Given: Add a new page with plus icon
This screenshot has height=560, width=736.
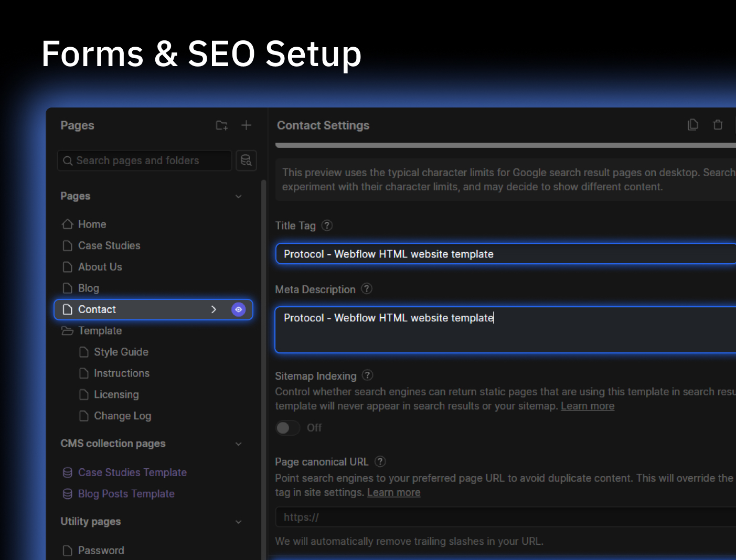Looking at the screenshot, I should tap(246, 125).
